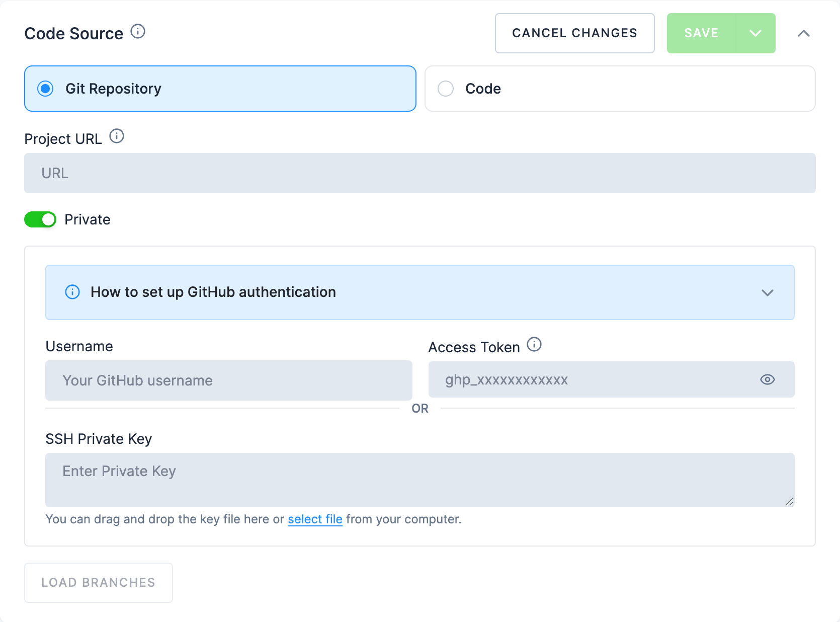This screenshot has height=622, width=840.
Task: Click the info icon beside Code Source
Action: 138,32
